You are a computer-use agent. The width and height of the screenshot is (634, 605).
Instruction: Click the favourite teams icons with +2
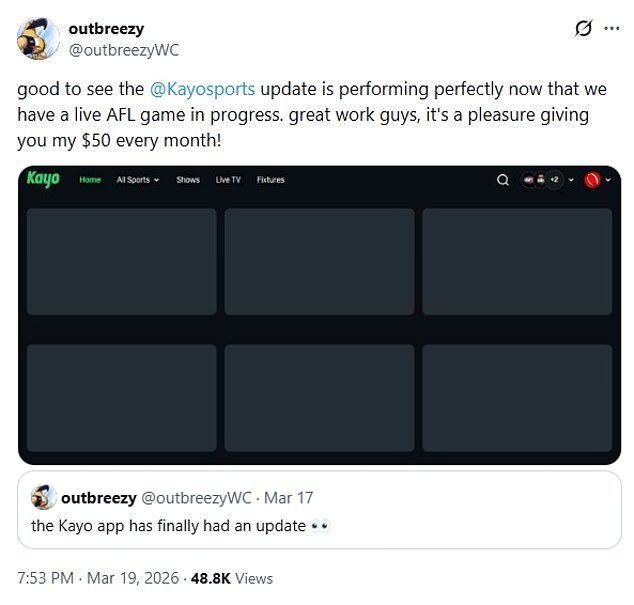[x=542, y=180]
